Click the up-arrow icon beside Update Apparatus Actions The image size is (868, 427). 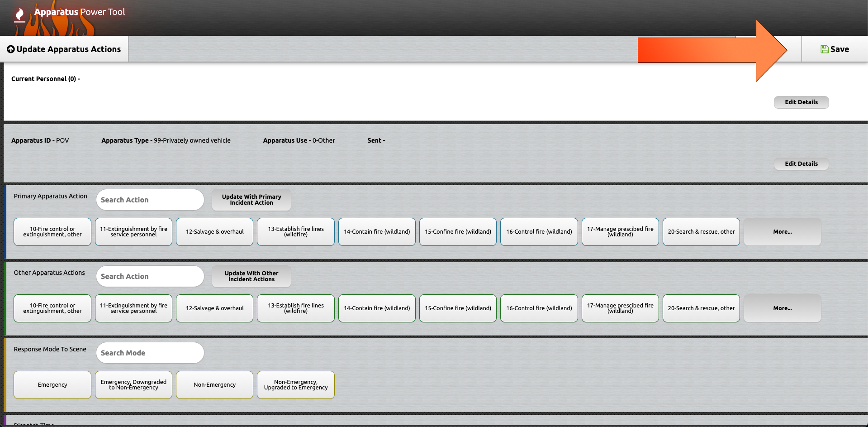pyautogui.click(x=11, y=49)
